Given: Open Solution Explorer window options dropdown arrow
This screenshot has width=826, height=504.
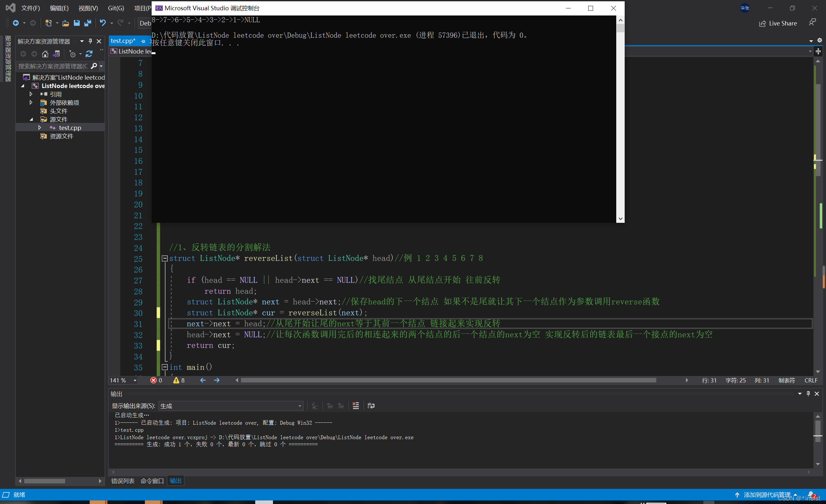Looking at the screenshot, I should pyautogui.click(x=82, y=41).
